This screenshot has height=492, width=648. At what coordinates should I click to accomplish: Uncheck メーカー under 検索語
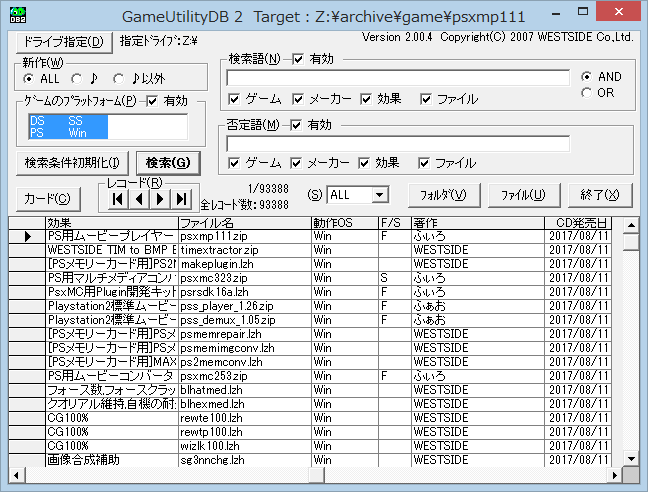299,99
